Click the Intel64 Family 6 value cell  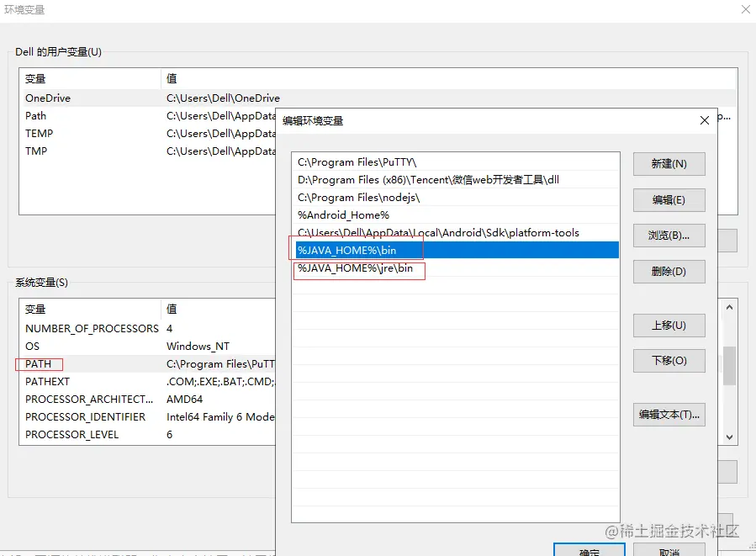[220, 416]
